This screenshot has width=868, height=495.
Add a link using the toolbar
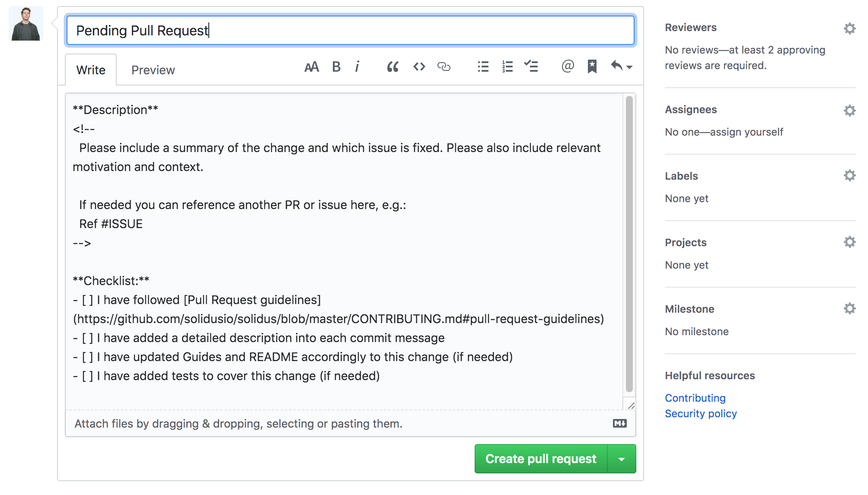point(444,67)
